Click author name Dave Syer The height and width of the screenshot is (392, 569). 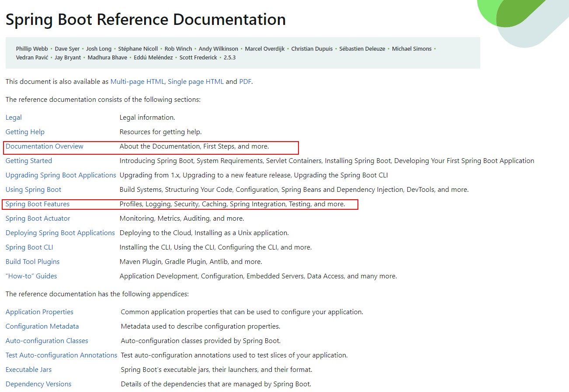(x=67, y=49)
